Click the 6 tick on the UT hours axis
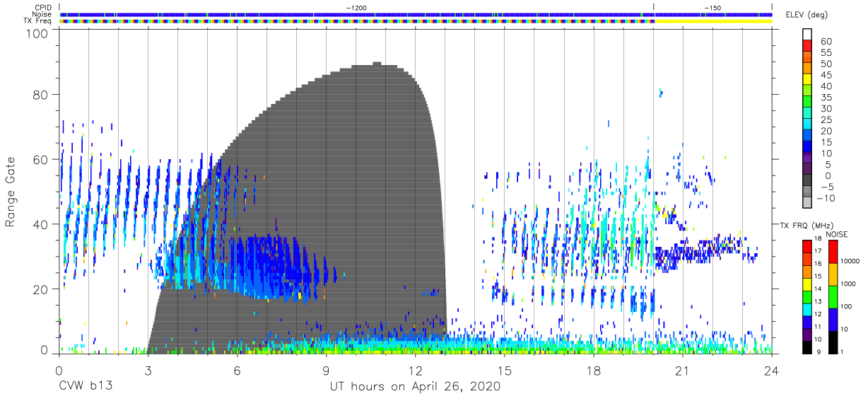 237,370
